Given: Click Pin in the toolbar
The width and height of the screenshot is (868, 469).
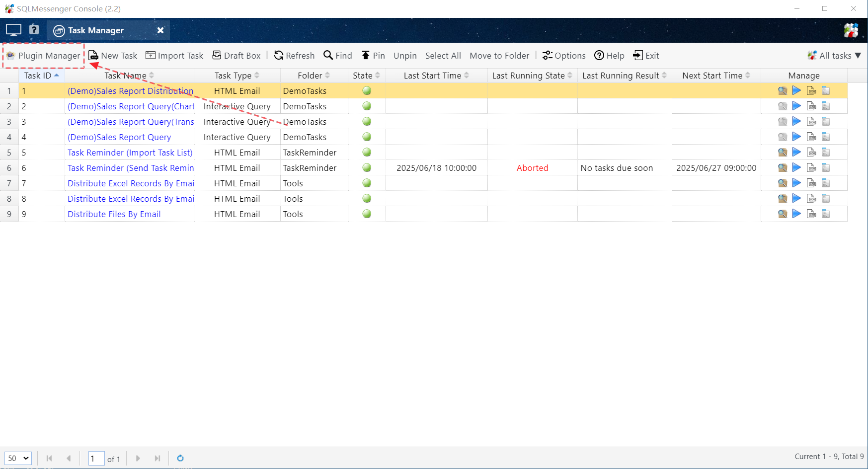Looking at the screenshot, I should [373, 56].
